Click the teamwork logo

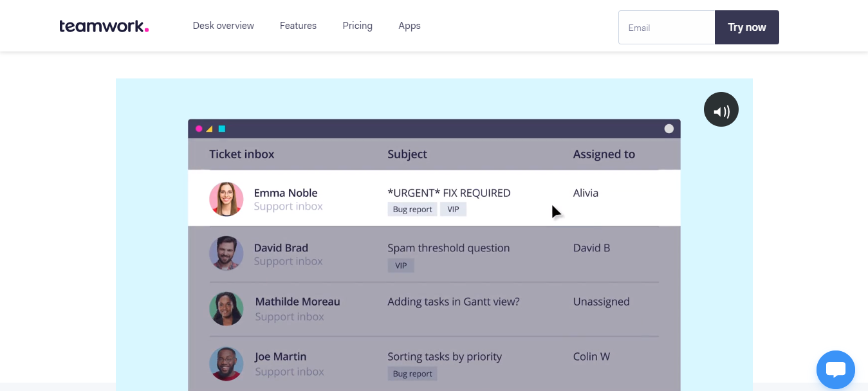click(x=104, y=26)
